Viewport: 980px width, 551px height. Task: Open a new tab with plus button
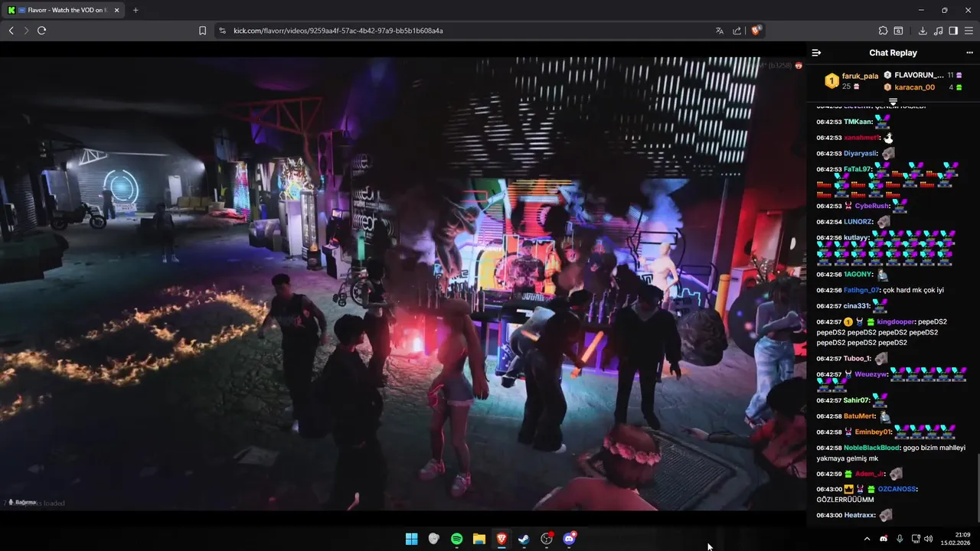(136, 10)
